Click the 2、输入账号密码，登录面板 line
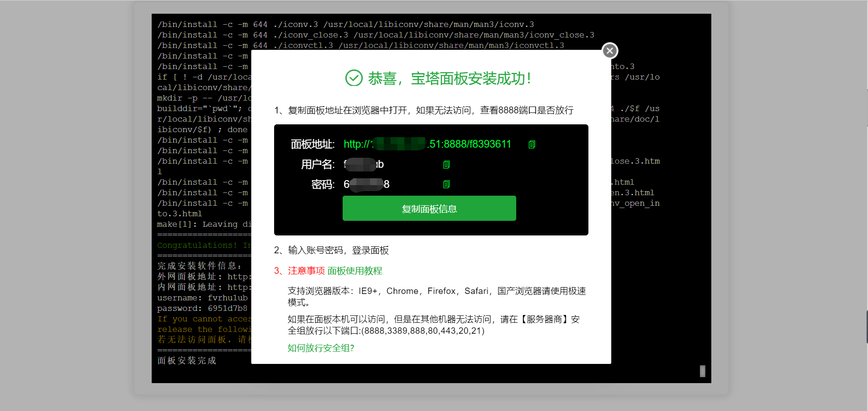This screenshot has height=411, width=868. pyautogui.click(x=331, y=250)
